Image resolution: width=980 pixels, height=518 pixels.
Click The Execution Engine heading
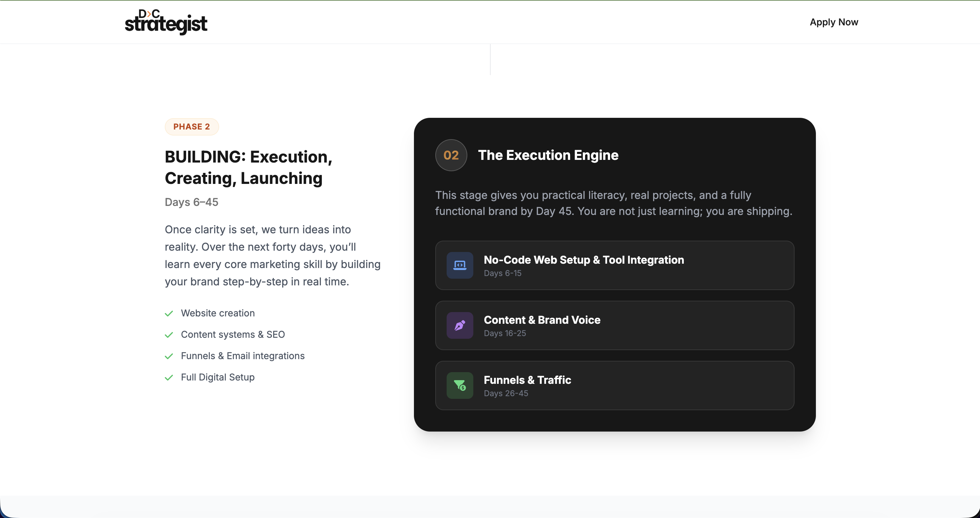click(548, 155)
